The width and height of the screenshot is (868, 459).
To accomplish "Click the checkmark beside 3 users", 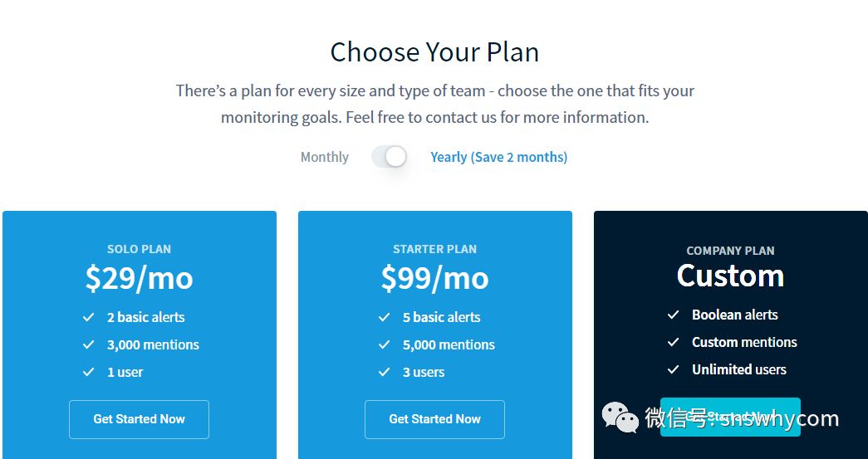I will (x=385, y=372).
